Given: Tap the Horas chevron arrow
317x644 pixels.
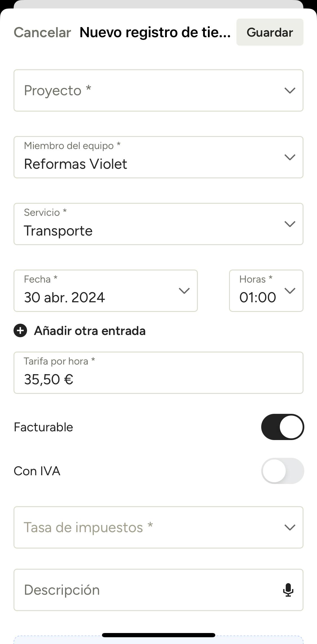Looking at the screenshot, I should (290, 290).
